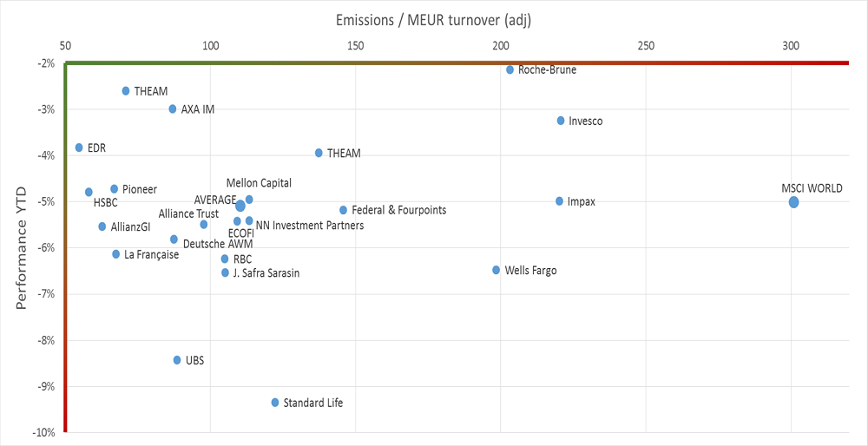The image size is (868, 446).
Task: Select the La Française data point
Action: coord(115,254)
